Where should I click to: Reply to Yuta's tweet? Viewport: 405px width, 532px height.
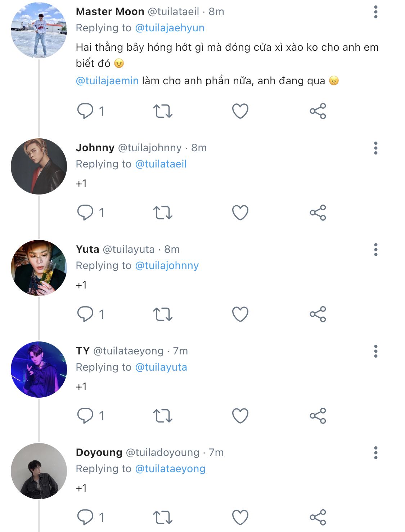pyautogui.click(x=85, y=314)
